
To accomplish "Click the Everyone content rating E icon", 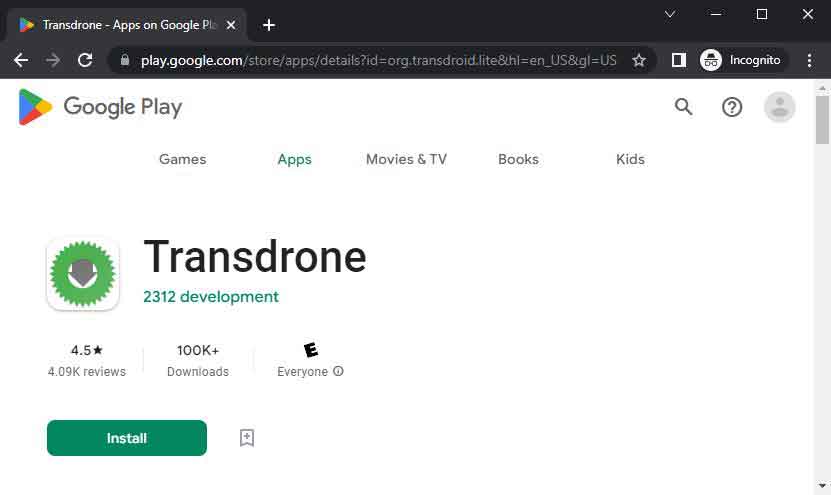I will [311, 350].
